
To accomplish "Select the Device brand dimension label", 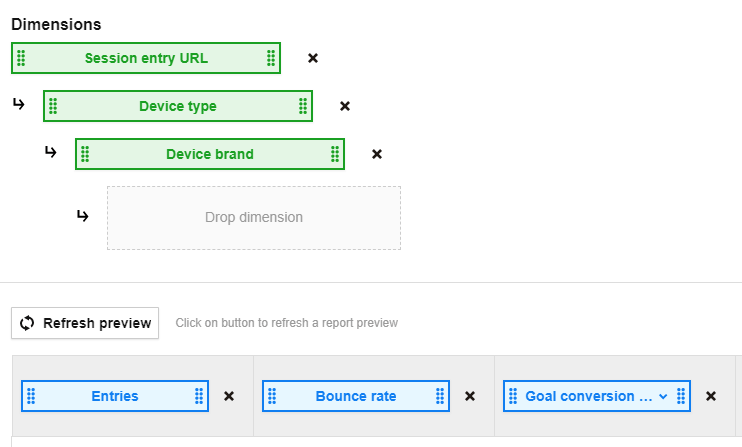I will [210, 154].
